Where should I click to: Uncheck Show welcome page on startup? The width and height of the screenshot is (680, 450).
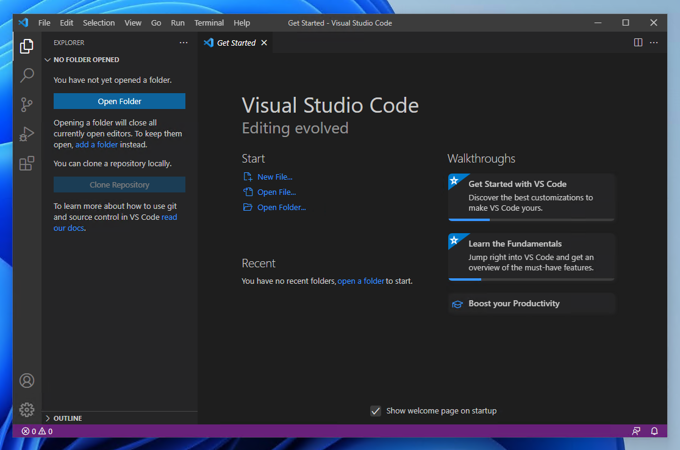click(x=376, y=411)
